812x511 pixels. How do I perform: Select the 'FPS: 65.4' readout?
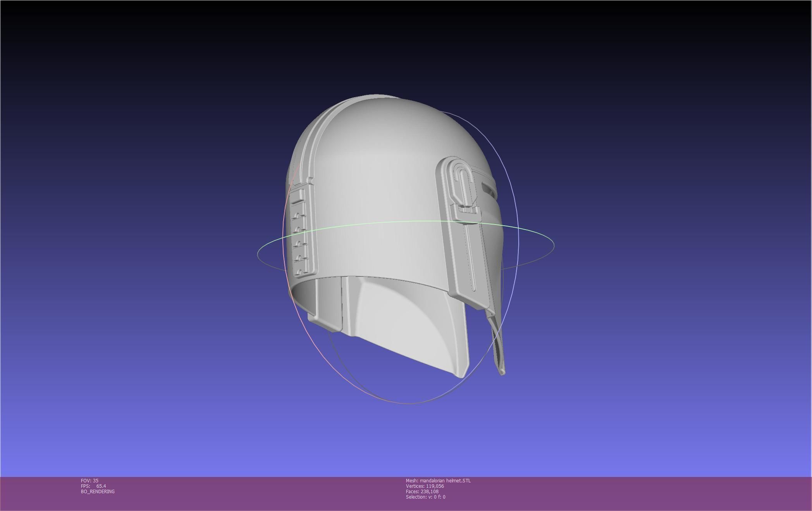click(93, 486)
